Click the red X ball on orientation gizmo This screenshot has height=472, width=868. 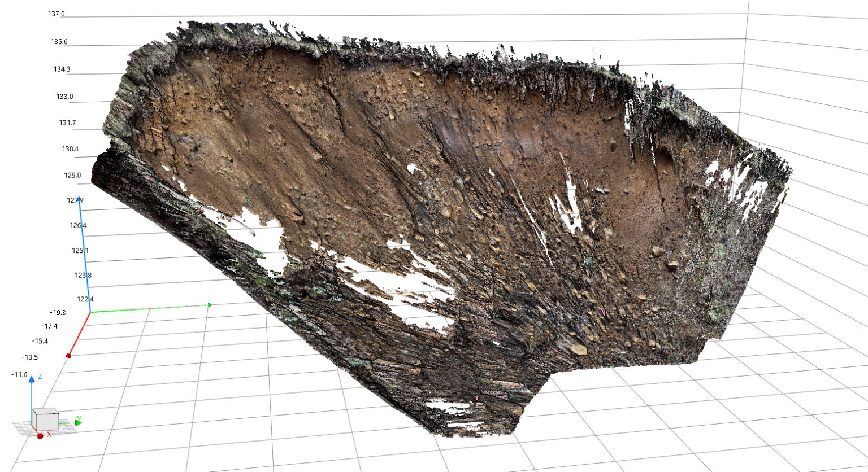tap(40, 436)
